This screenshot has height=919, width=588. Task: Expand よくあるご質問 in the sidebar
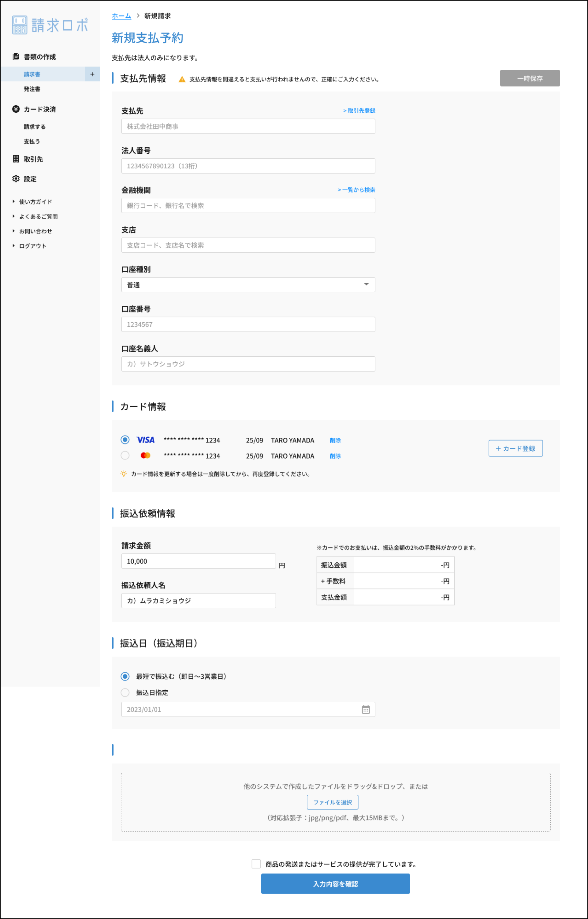(38, 216)
